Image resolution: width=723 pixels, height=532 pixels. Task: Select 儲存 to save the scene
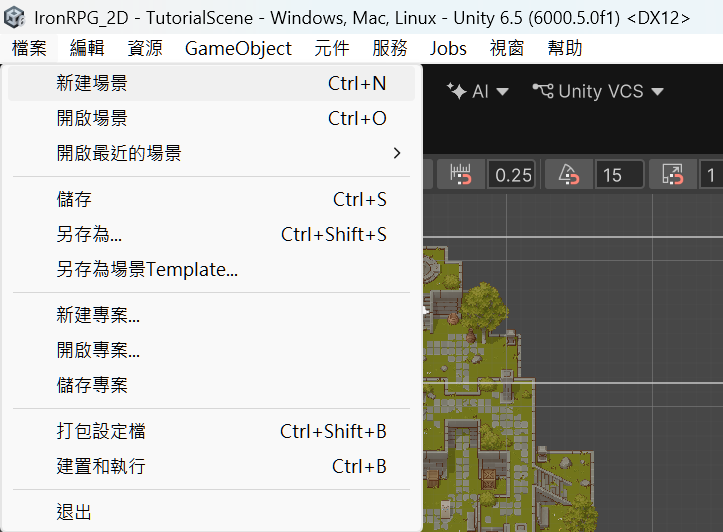pos(211,200)
